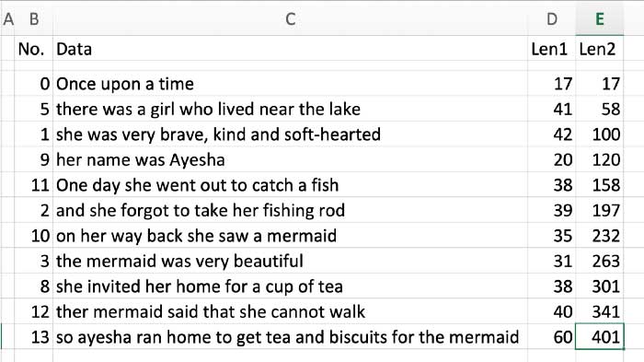Select No. cell with value 11
The height and width of the screenshot is (362, 644).
[34, 185]
